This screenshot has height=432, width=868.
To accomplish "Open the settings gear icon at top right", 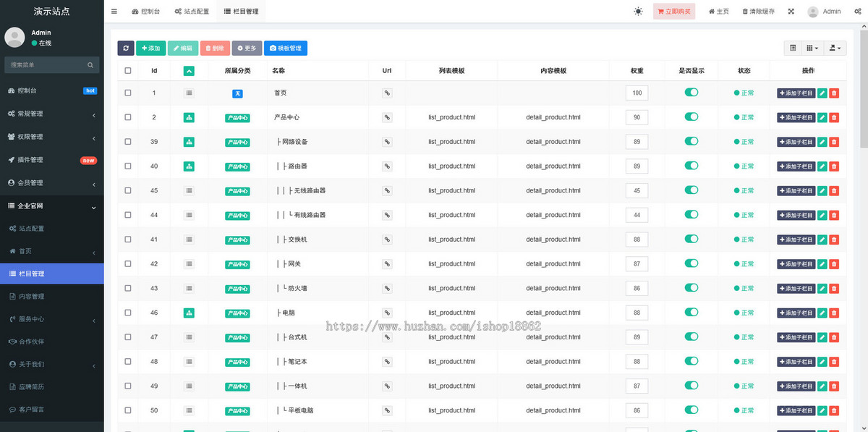I will (858, 11).
